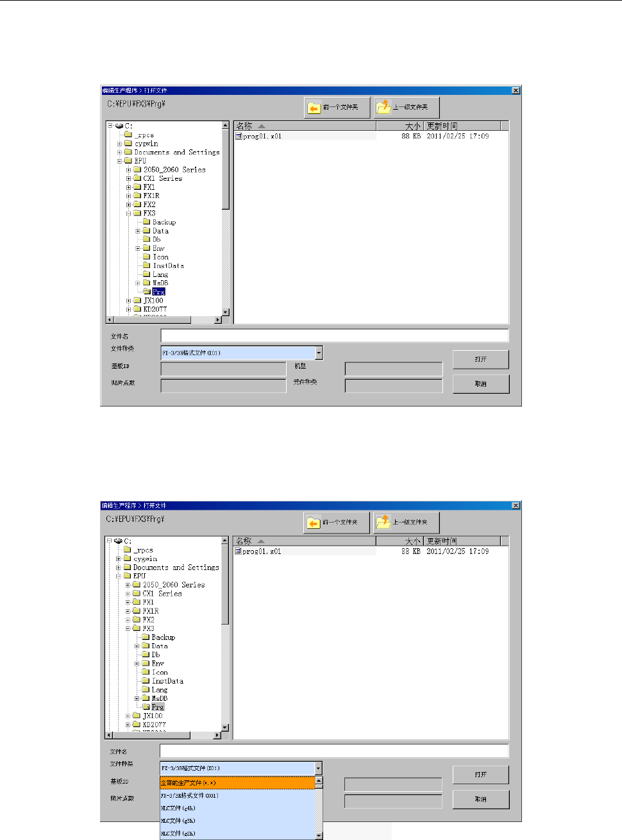Screen dimensions: 622x840
Task: Click 打开 (Open) button in lower dialog
Action: [x=481, y=775]
